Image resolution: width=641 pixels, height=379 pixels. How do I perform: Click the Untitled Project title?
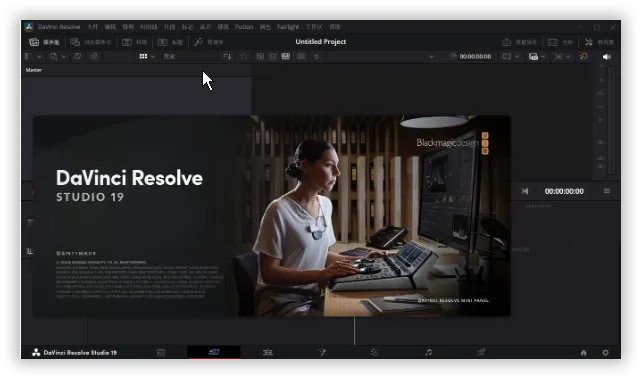[321, 42]
